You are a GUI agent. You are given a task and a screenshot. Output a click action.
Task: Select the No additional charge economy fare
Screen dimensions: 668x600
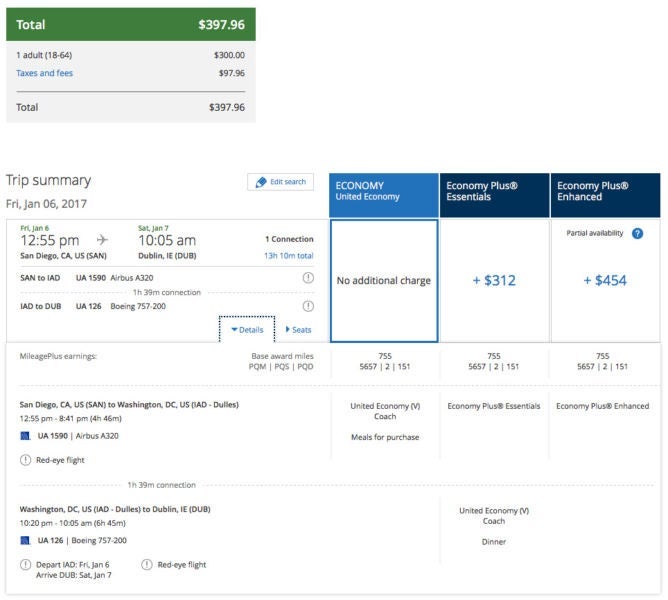coord(384,281)
